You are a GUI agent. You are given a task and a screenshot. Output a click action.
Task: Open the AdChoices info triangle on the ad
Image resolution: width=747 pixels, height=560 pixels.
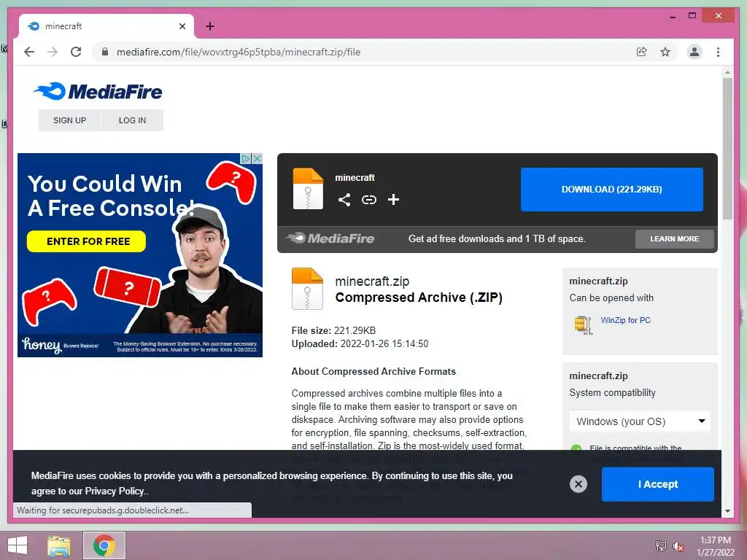tap(246, 158)
